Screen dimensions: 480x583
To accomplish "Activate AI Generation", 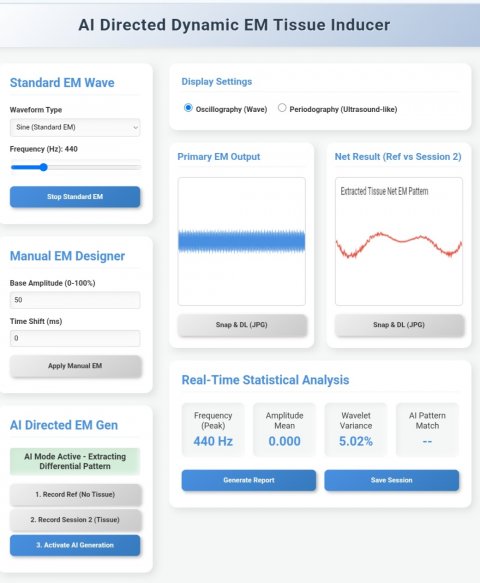I will click(x=75, y=545).
